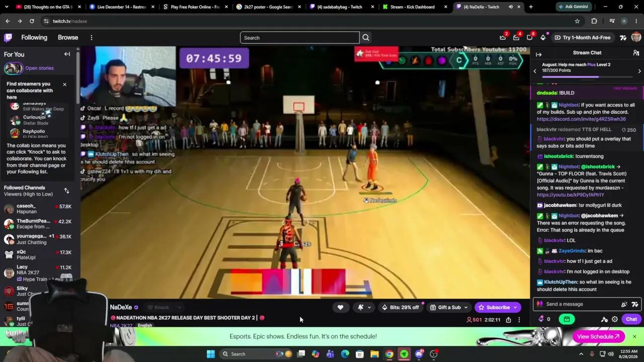Close the esports schedule banner
The width and height of the screenshot is (644, 362).
point(634,336)
